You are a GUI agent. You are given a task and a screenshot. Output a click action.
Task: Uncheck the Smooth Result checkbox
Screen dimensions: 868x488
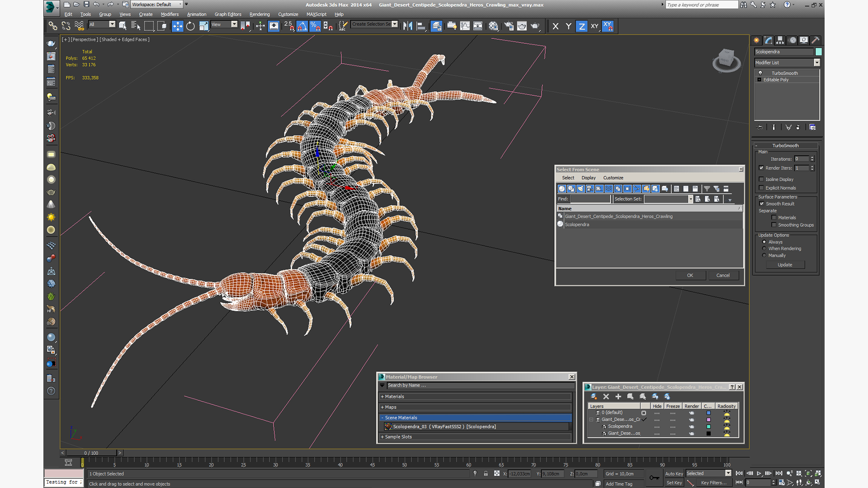point(762,204)
